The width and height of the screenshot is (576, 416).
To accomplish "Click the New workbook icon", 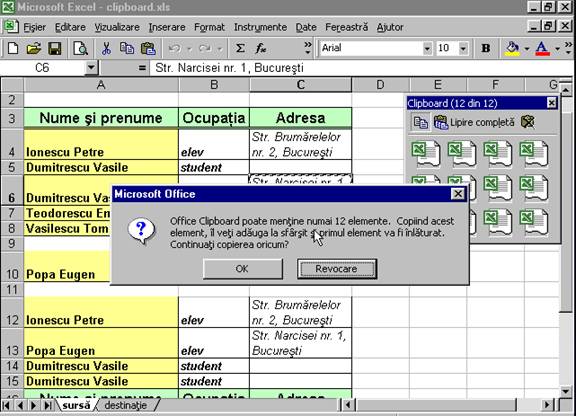I will pyautogui.click(x=12, y=48).
